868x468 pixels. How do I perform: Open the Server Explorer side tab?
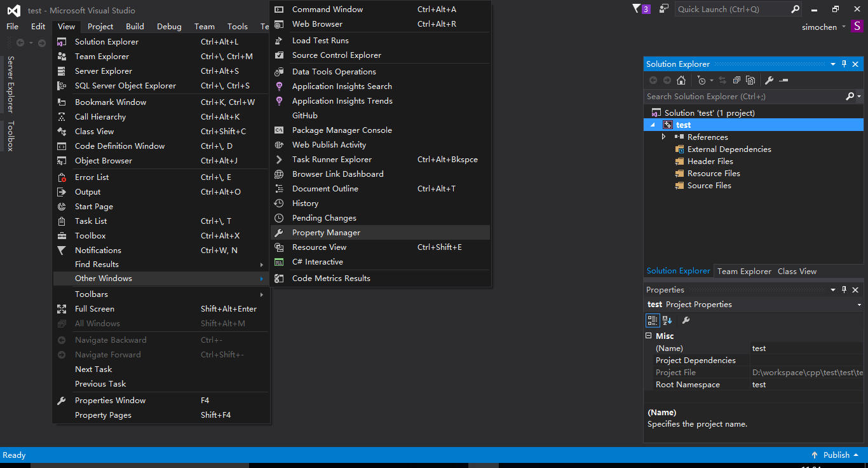[x=10, y=84]
